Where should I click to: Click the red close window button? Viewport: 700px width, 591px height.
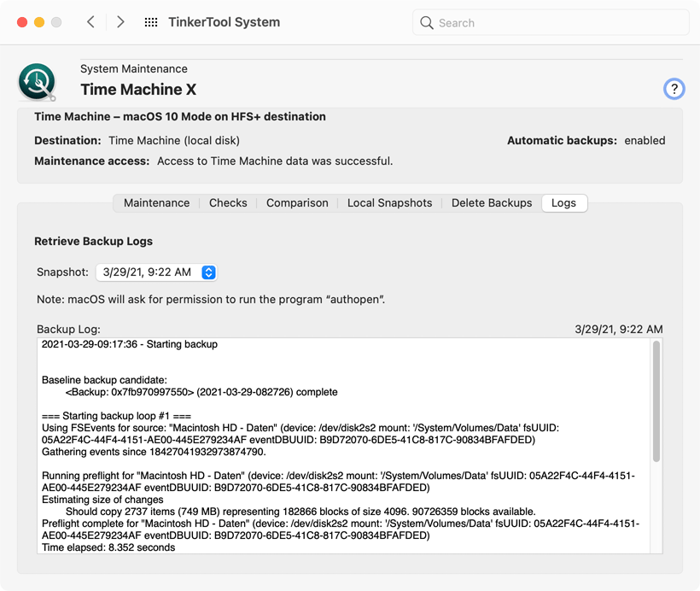[22, 22]
